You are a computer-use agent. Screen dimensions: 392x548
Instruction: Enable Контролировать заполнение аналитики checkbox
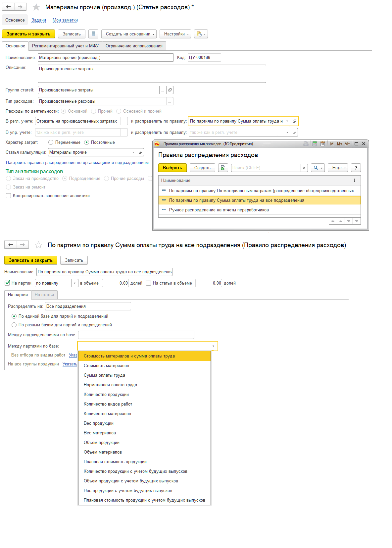[9, 196]
